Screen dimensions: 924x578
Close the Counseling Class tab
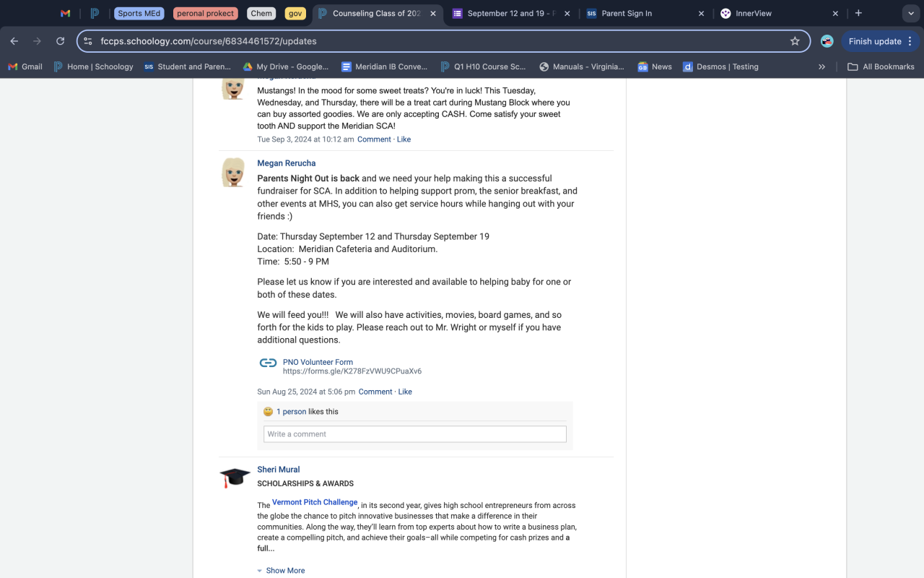pyautogui.click(x=433, y=13)
